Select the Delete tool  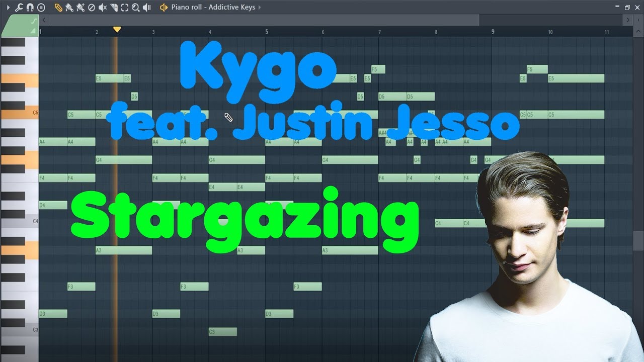tap(92, 8)
